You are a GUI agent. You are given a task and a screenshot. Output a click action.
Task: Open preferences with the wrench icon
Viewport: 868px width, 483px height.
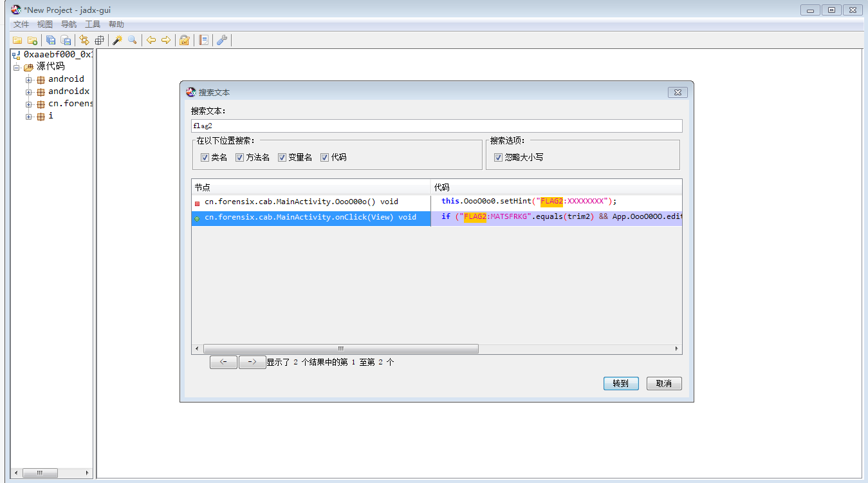[x=222, y=40]
